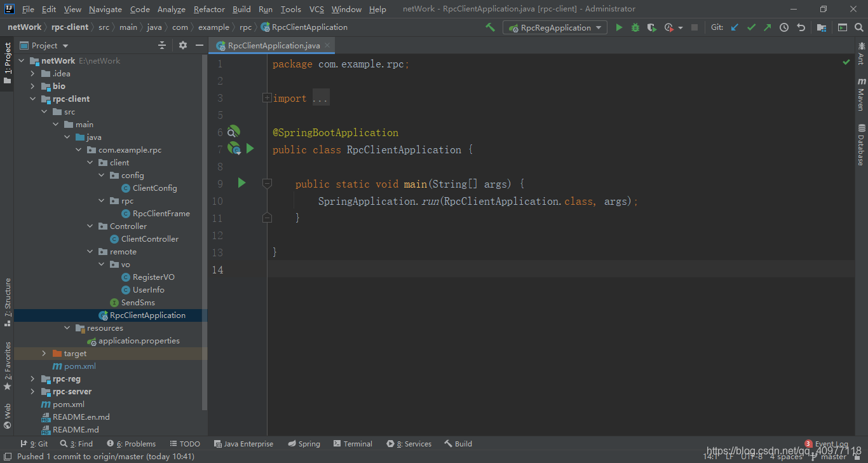Toggle the Structure tool window button
Image resolution: width=868 pixels, height=463 pixels.
(7, 302)
